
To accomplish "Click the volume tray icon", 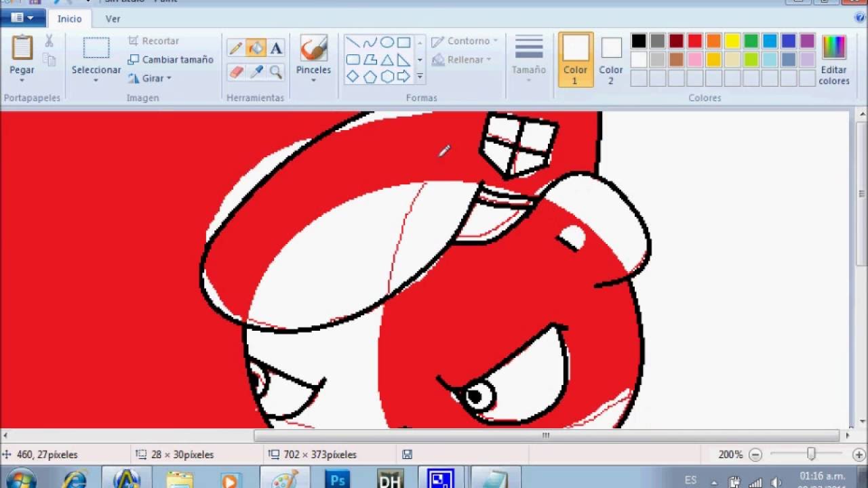I will click(x=776, y=482).
